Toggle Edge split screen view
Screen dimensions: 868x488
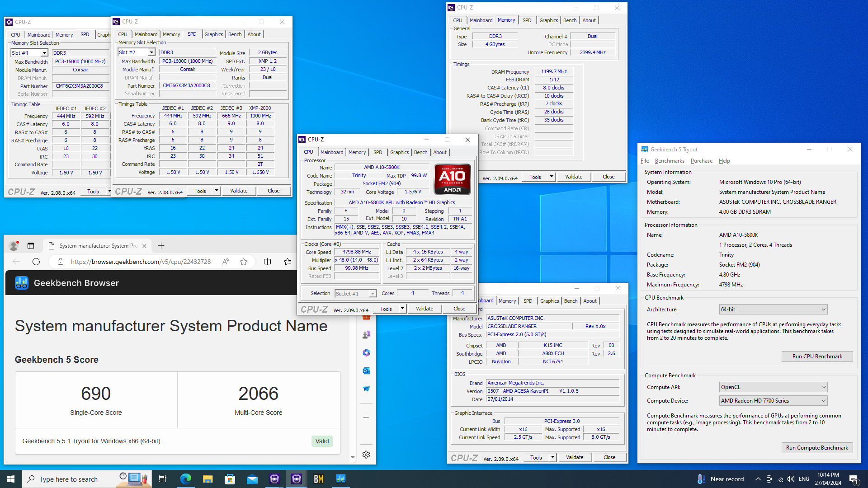tap(267, 262)
